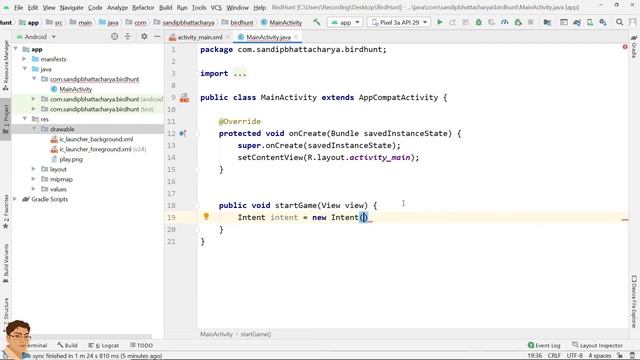Open the Layout Inspector
The image size is (640, 360).
click(597, 345)
